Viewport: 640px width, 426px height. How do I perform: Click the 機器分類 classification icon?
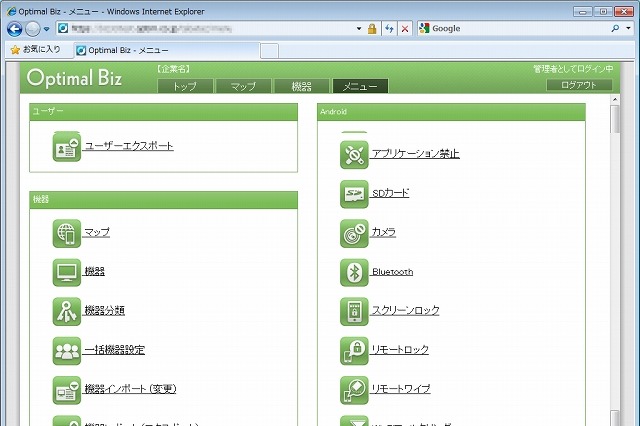tap(67, 311)
